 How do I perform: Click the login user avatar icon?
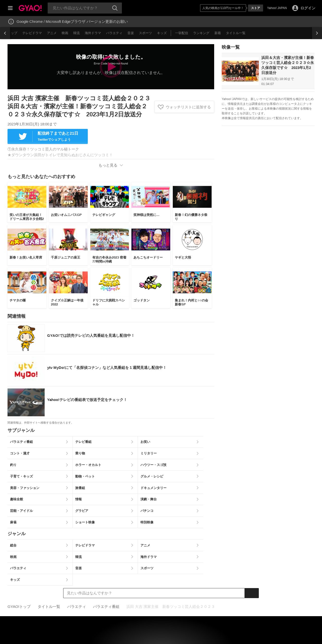[295, 8]
